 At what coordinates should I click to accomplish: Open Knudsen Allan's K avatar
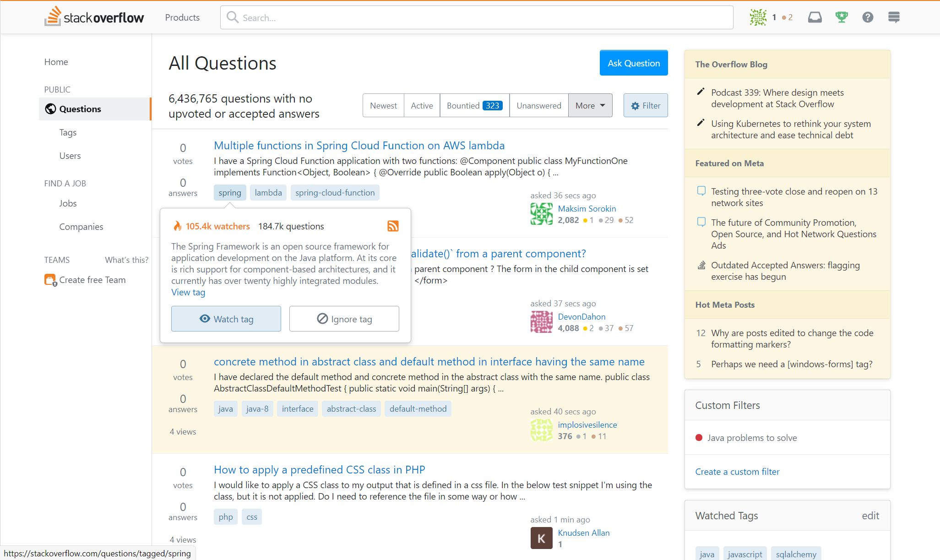tap(542, 538)
